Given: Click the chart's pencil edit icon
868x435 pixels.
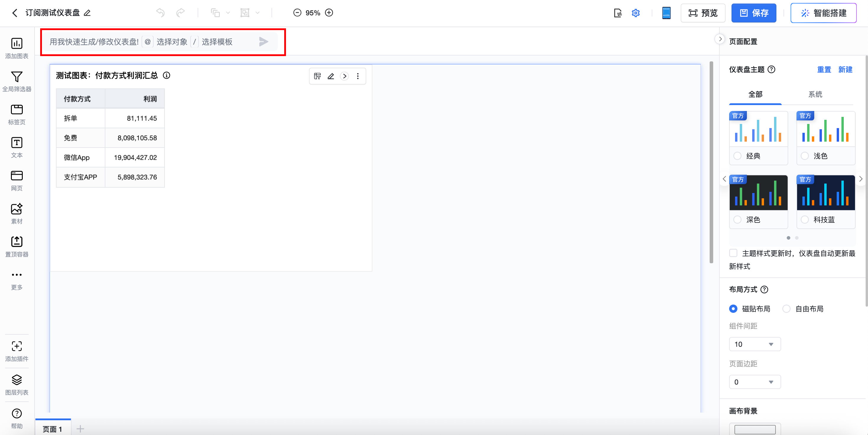Looking at the screenshot, I should coord(331,76).
